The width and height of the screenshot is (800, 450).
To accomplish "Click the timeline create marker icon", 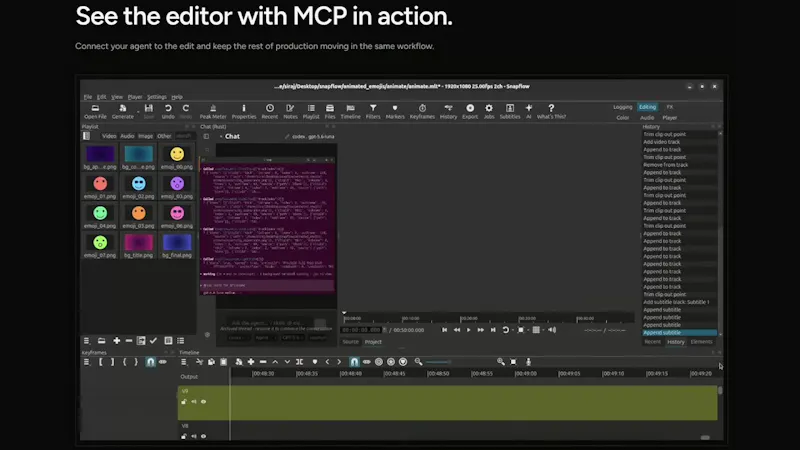I will click(x=315, y=362).
